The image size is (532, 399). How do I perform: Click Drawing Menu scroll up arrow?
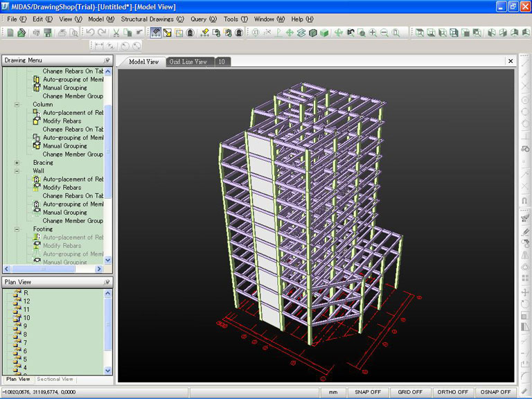click(x=108, y=71)
